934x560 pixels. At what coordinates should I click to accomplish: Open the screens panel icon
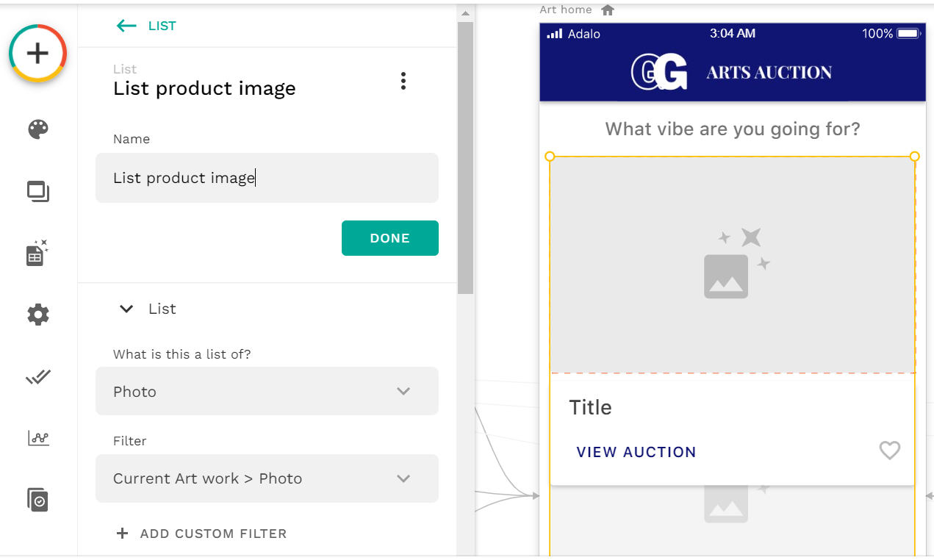(x=37, y=192)
